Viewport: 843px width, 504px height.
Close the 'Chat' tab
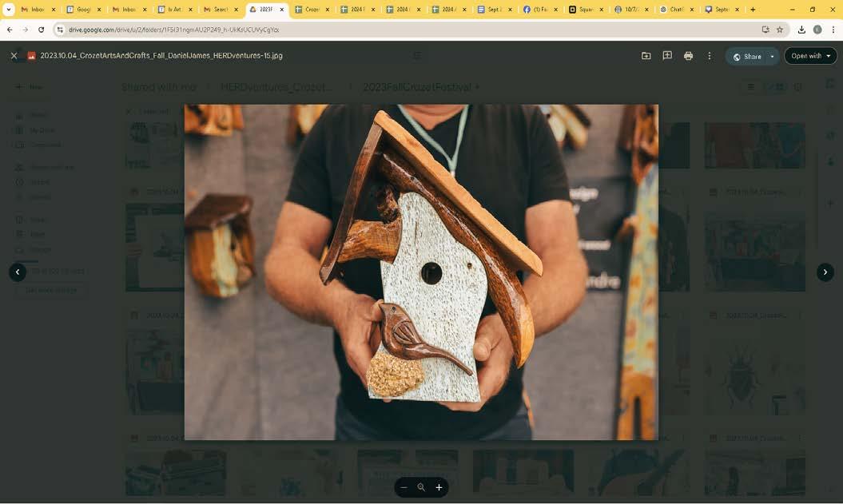pos(692,9)
